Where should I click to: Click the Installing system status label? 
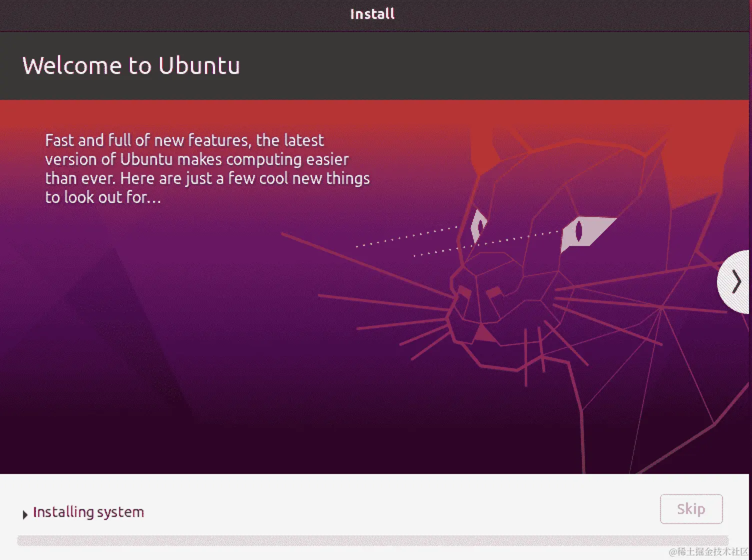click(88, 512)
